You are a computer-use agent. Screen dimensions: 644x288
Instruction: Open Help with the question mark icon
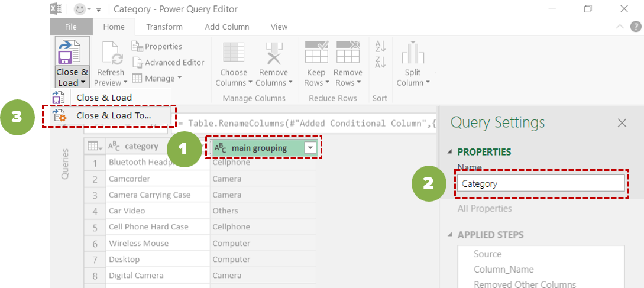point(635,27)
